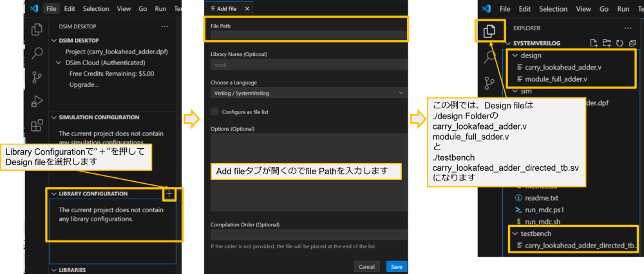The height and width of the screenshot is (274, 644).
Task: Collapse the LIBRARY CONFIGURATION section
Action: (54, 193)
